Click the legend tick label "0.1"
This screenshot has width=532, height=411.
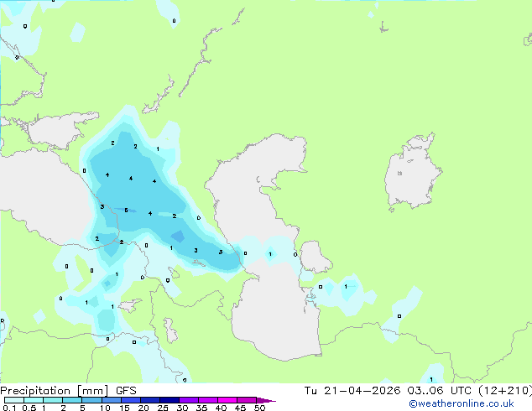click(x=9, y=408)
